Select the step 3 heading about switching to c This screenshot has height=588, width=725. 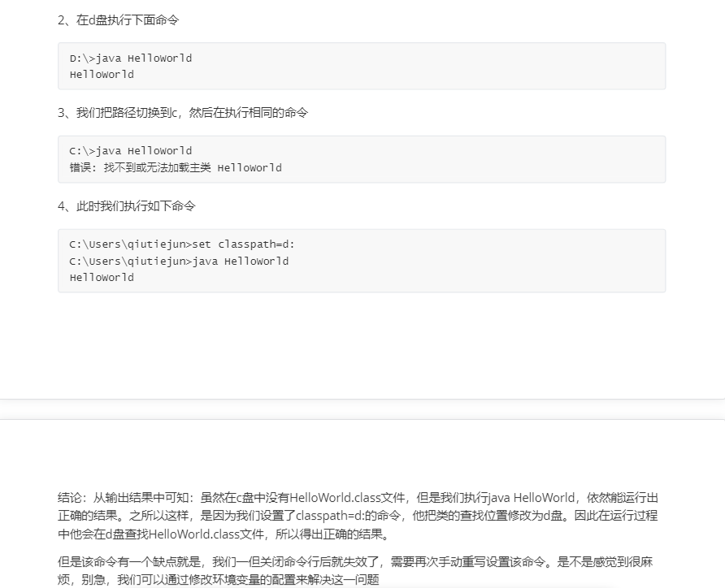[x=183, y=113]
